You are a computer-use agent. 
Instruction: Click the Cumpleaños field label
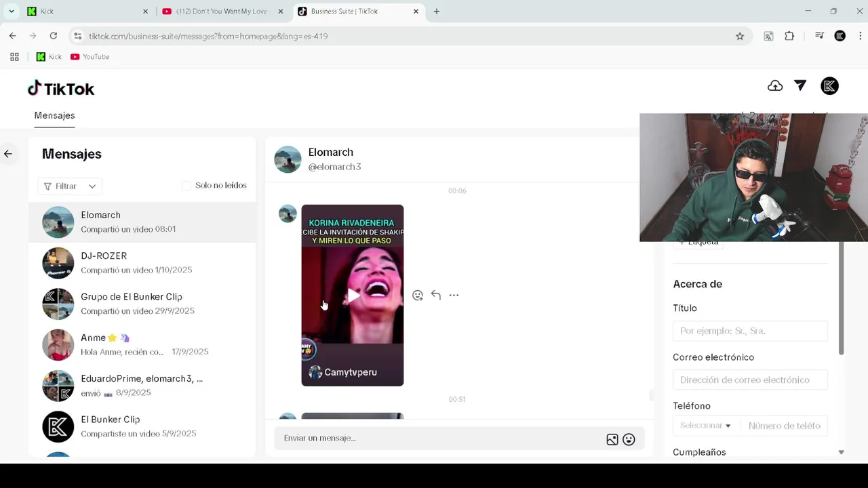click(x=699, y=452)
